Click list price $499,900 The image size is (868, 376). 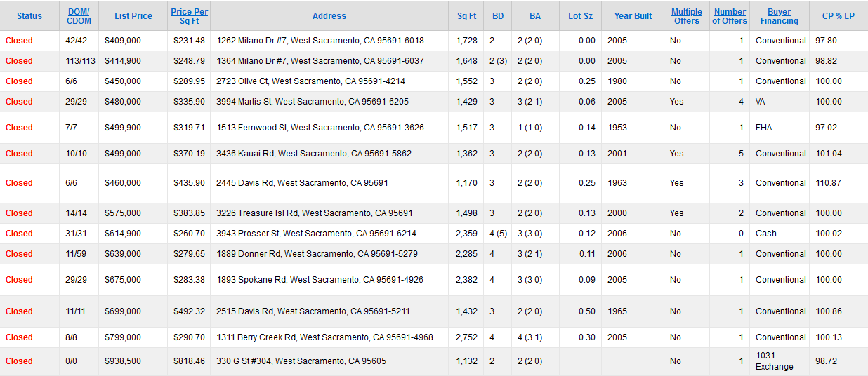coord(123,128)
